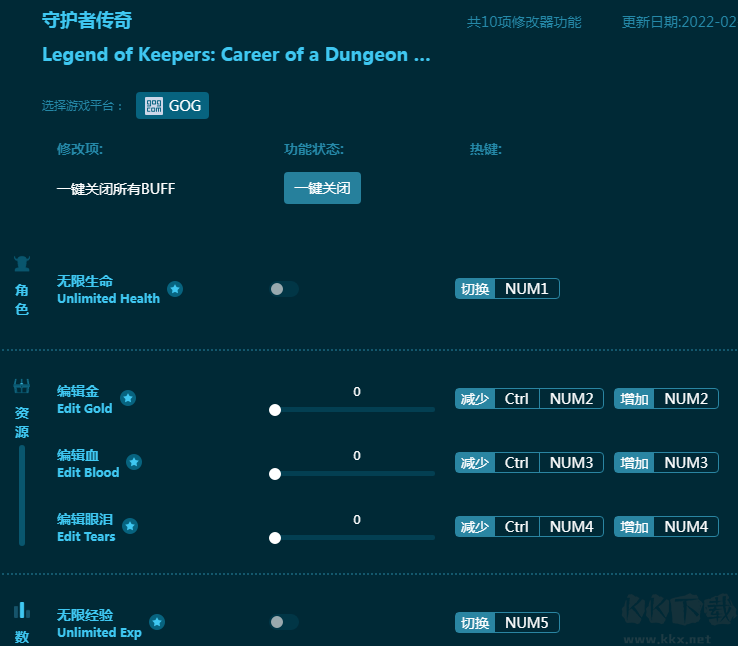The height and width of the screenshot is (646, 738).
Task: Select the resources (资源) category icon
Action: pyautogui.click(x=21, y=386)
